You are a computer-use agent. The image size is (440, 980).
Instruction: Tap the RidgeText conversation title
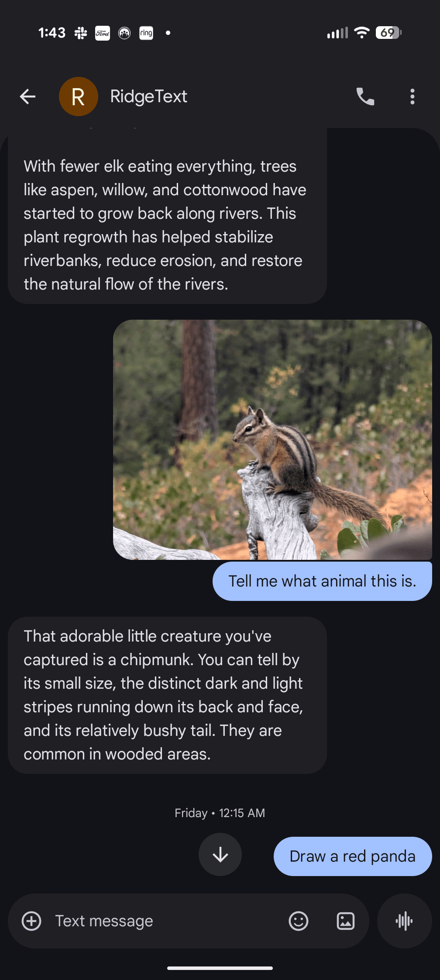point(148,97)
